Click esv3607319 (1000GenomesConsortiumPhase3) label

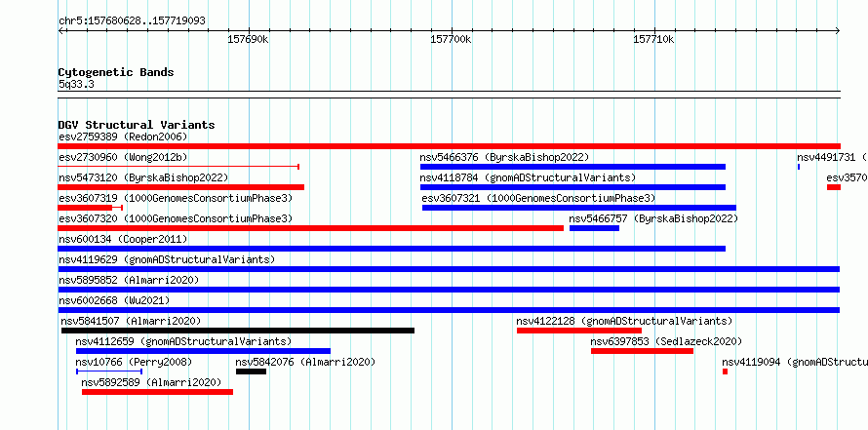pyautogui.click(x=176, y=198)
